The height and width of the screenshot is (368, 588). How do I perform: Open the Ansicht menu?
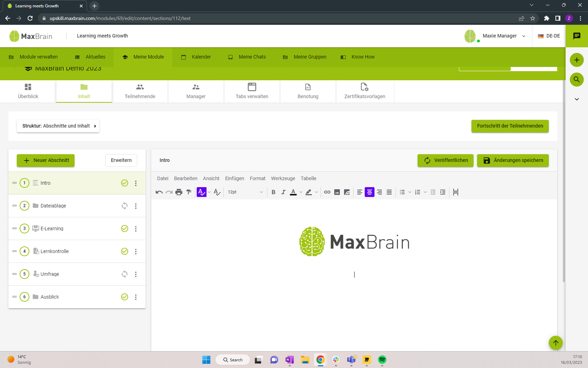pyautogui.click(x=211, y=178)
